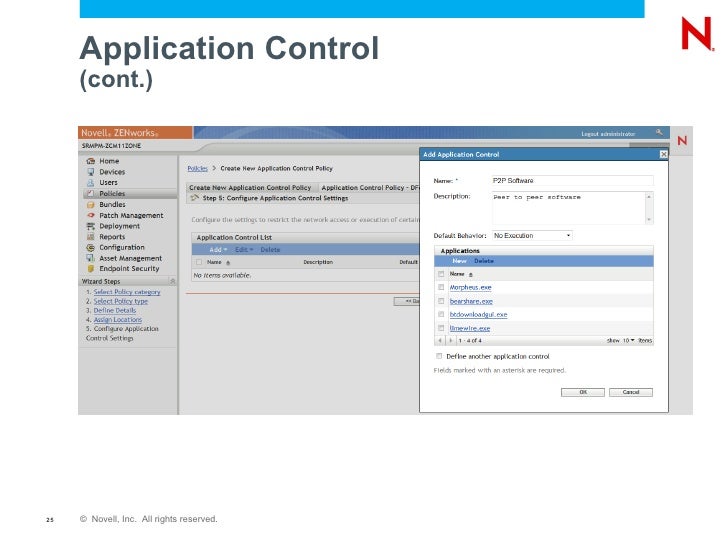
Task: Check the Morpheus.exe checkbox
Action: 441,287
